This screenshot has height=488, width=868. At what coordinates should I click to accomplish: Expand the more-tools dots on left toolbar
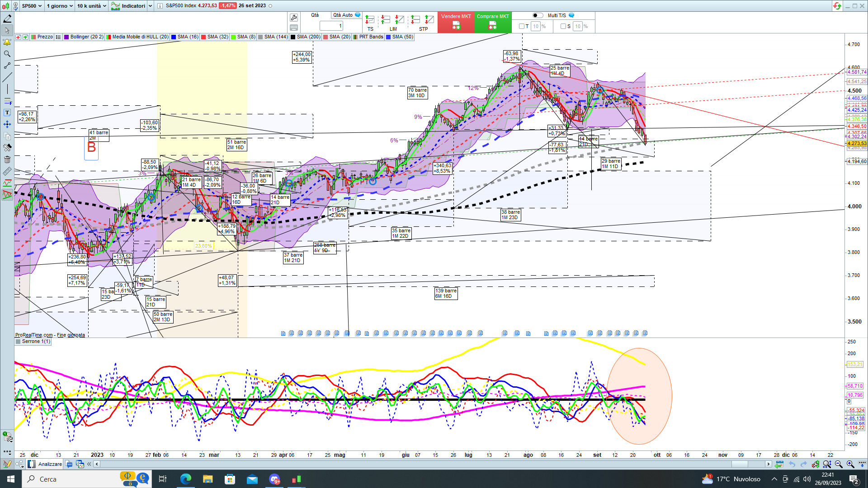coord(7,451)
